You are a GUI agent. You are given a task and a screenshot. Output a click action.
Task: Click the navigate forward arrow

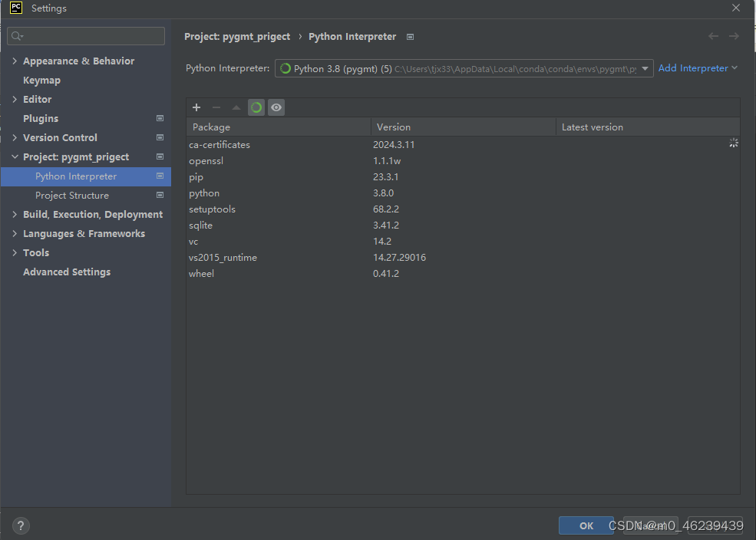point(734,37)
